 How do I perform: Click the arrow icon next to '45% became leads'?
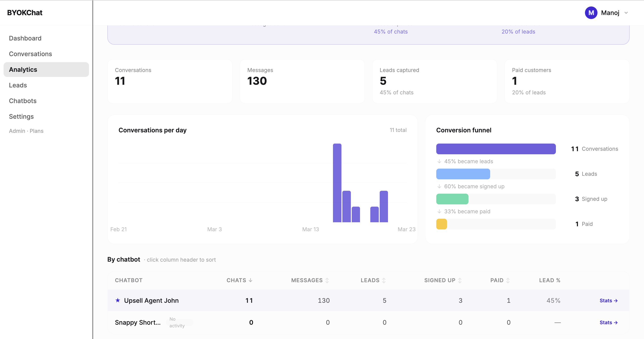[439, 161]
